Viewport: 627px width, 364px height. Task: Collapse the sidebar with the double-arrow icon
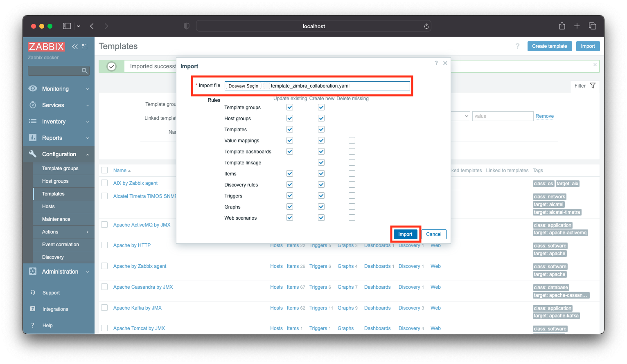75,46
